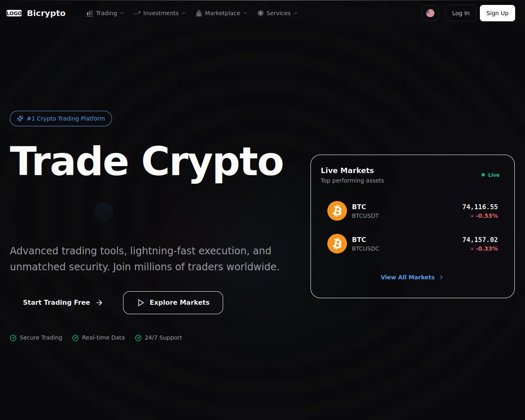Click the Bicrypto logo icon
This screenshot has width=525, height=420.
tap(14, 13)
